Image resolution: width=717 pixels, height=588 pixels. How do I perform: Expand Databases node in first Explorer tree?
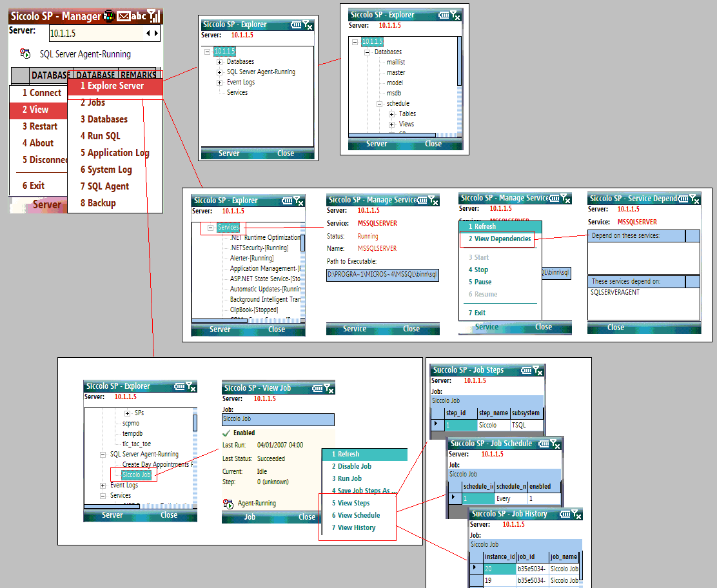pos(219,62)
